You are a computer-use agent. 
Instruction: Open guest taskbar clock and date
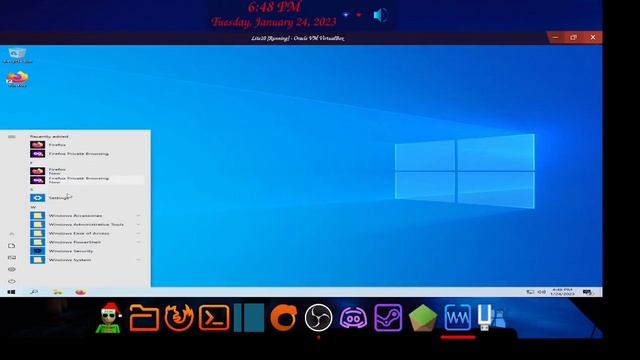(x=562, y=292)
